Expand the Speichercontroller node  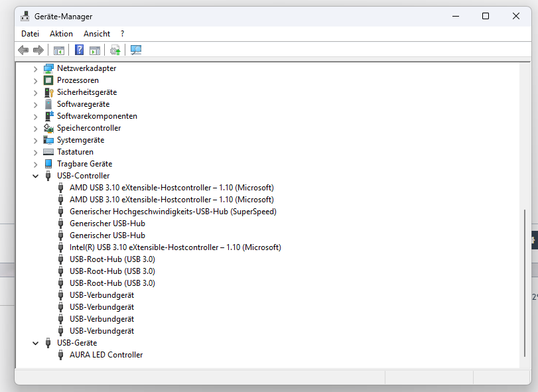(x=35, y=128)
